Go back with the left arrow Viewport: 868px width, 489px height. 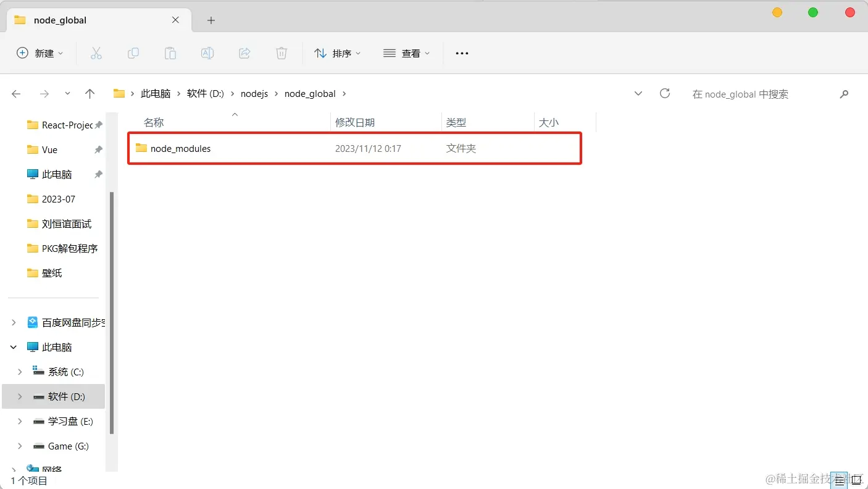tap(16, 94)
